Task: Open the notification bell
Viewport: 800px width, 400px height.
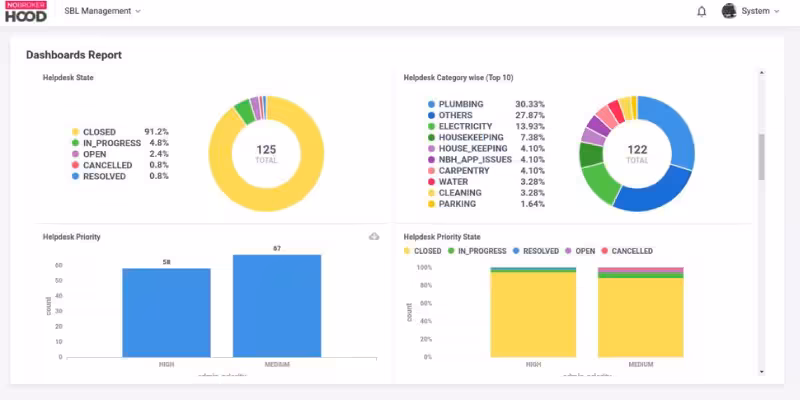Action: point(702,11)
